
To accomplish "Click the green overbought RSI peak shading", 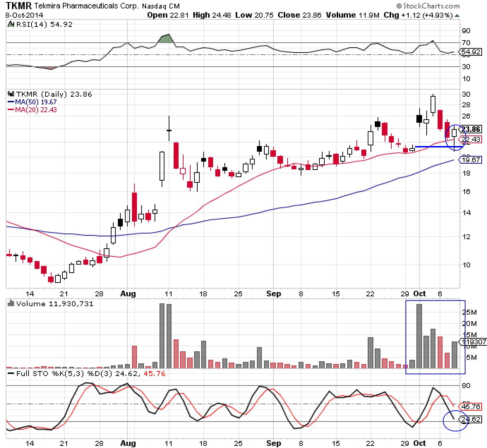I will [x=167, y=39].
